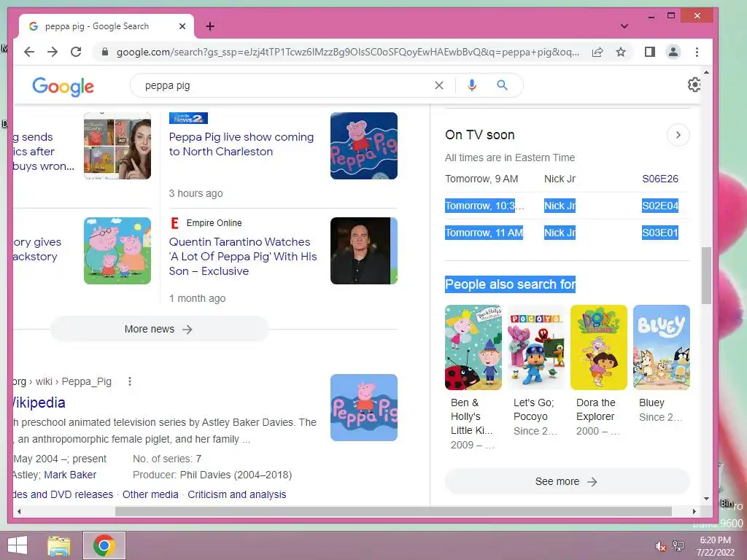This screenshot has width=747, height=560.
Task: Open Criticism and analysis sitelink
Action: coord(237,494)
